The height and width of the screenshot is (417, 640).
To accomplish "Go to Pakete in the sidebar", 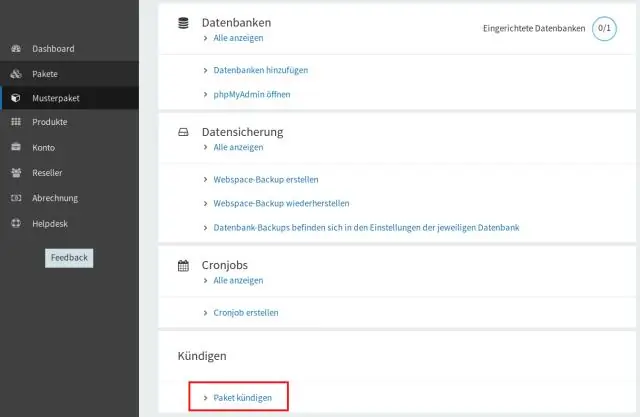I will pos(69,74).
